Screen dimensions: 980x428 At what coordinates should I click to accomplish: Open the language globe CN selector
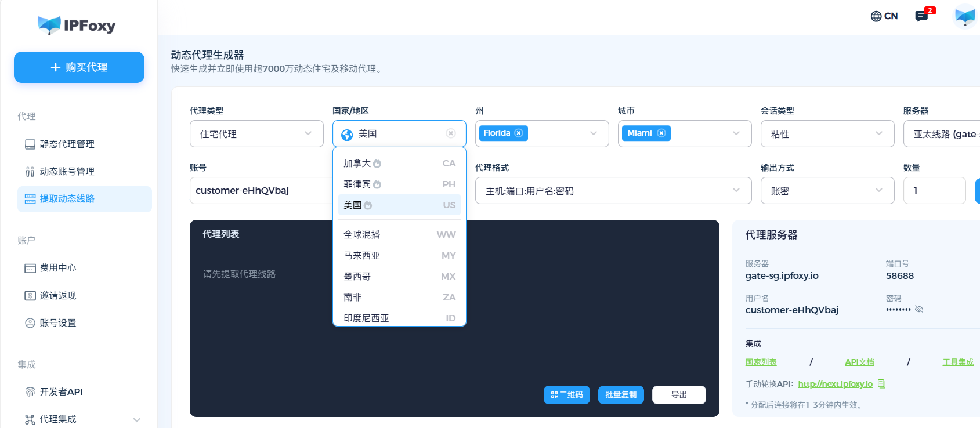[884, 16]
